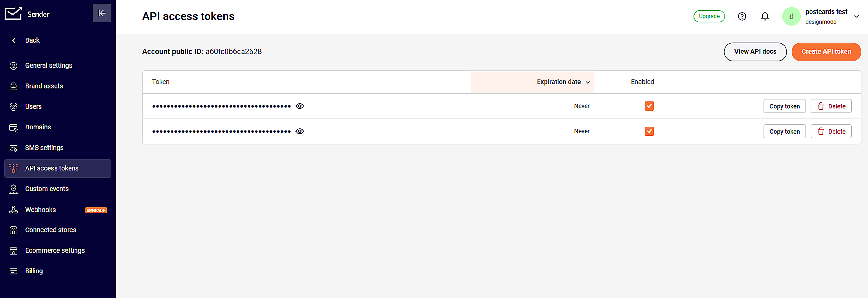Disable the first token's Enabled checkbox

pos(649,106)
